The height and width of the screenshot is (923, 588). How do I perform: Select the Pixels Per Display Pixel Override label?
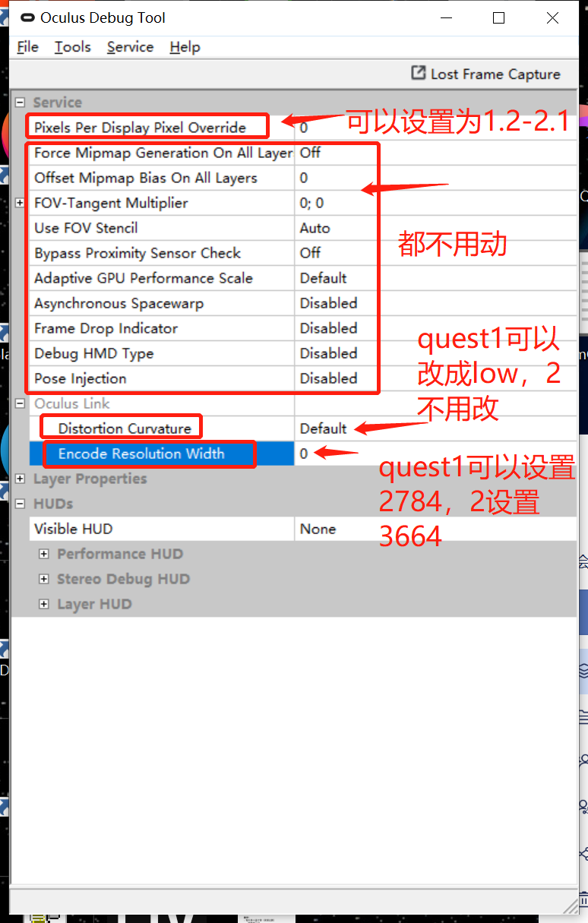(140, 128)
